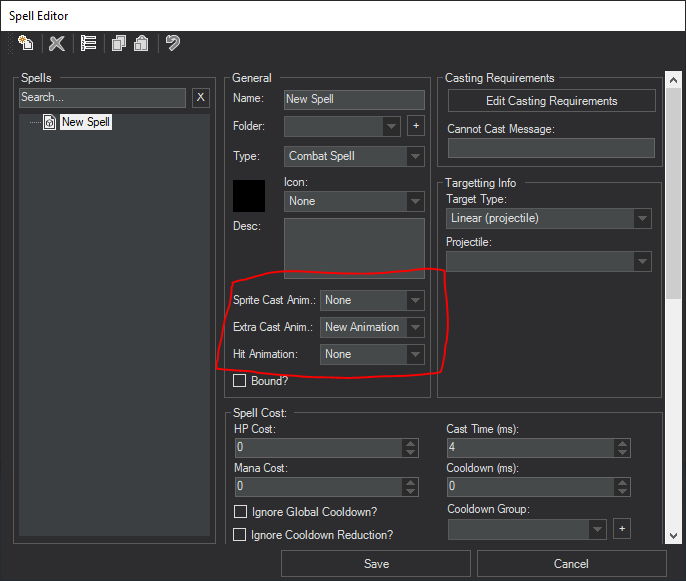The width and height of the screenshot is (686, 581).
Task: Click the New spell toolbar icon
Action: tap(26, 43)
